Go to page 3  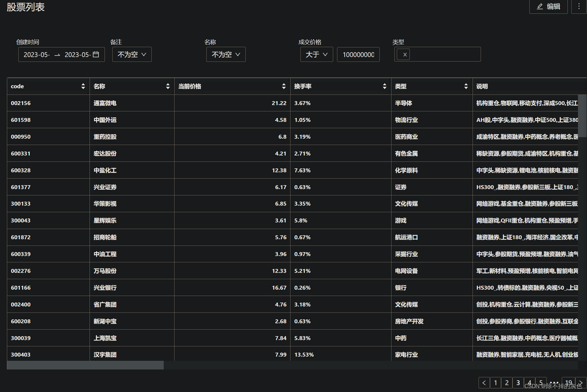518,383
